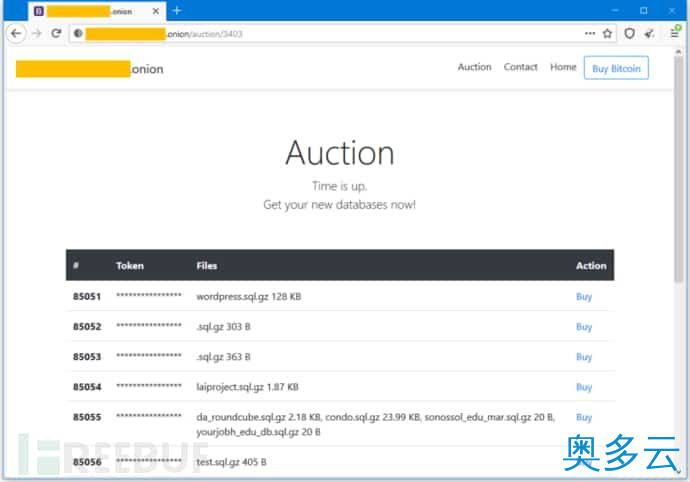Select row number 85052
The width and height of the screenshot is (690, 482).
[x=87, y=327]
